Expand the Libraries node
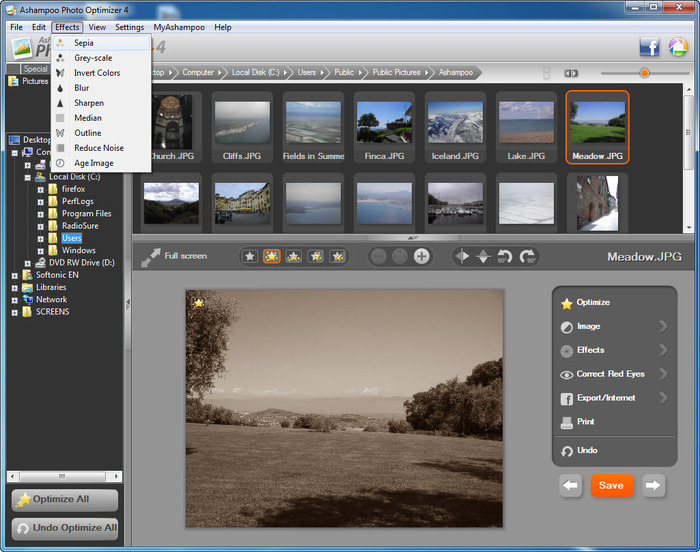This screenshot has height=552, width=700. tap(15, 288)
